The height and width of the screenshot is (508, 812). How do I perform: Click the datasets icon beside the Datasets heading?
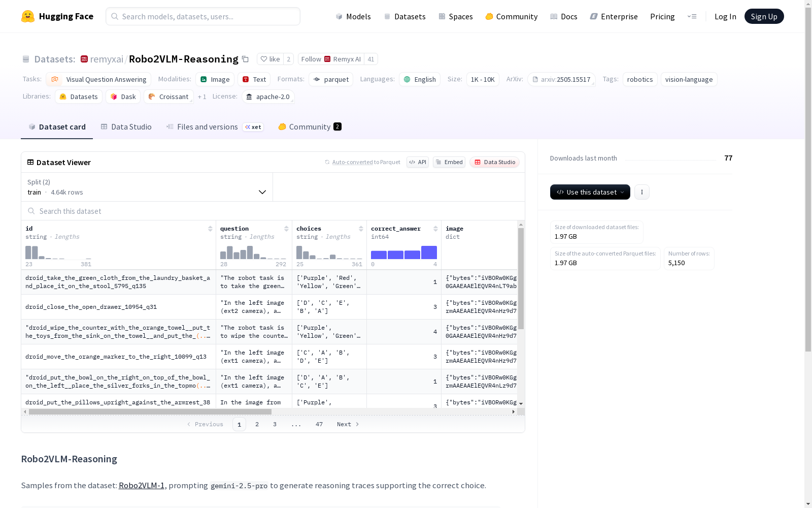[26, 59]
